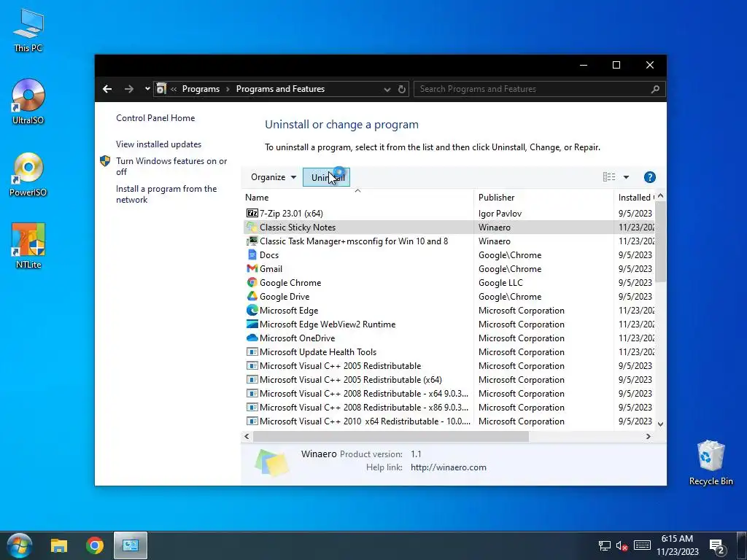Open This PC desktop icon
Viewport: 747px width, 560px height.
pyautogui.click(x=28, y=30)
